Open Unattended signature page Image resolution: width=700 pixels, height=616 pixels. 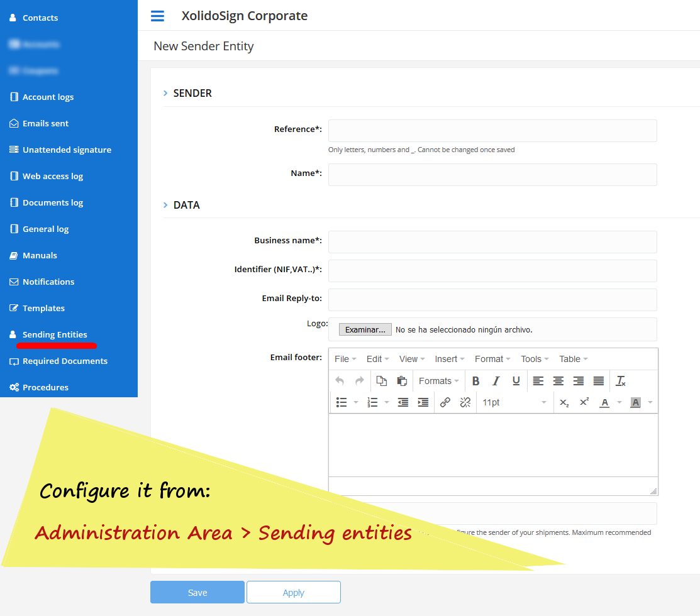[60, 150]
